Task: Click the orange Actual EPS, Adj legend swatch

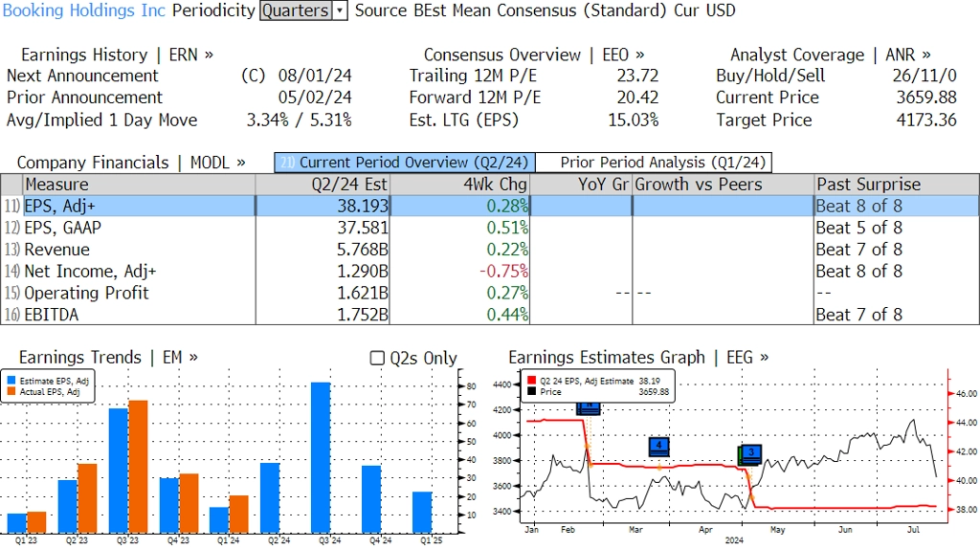Action: (x=11, y=392)
